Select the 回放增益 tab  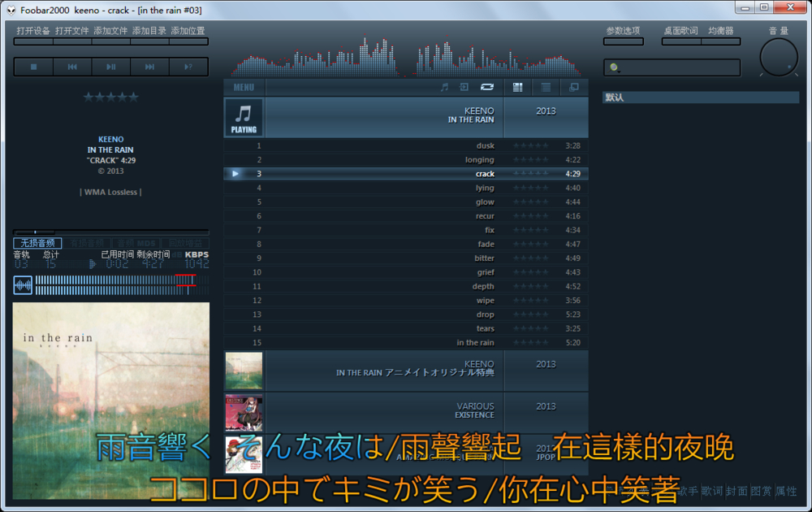[185, 243]
